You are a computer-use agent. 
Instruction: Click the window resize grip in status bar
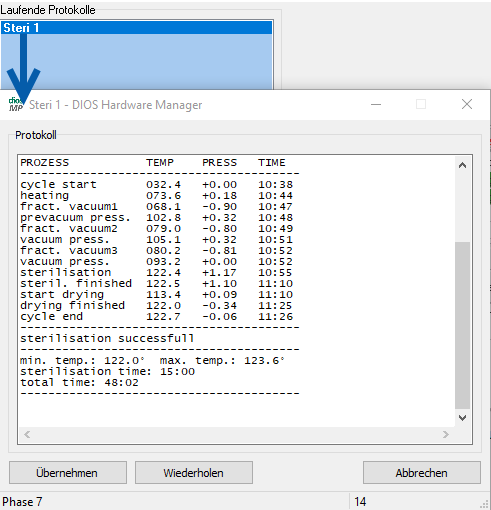484,504
